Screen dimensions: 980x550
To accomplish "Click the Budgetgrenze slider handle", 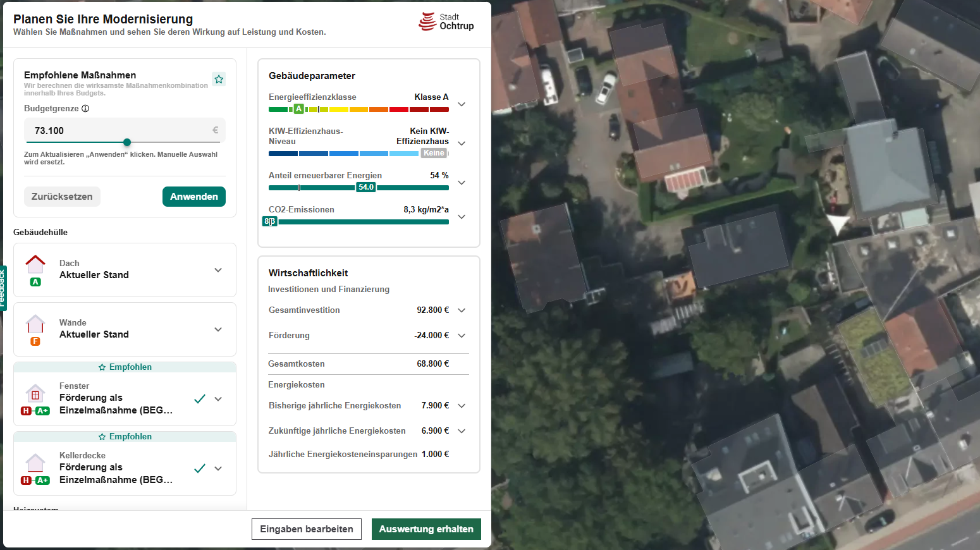I will pos(127,142).
